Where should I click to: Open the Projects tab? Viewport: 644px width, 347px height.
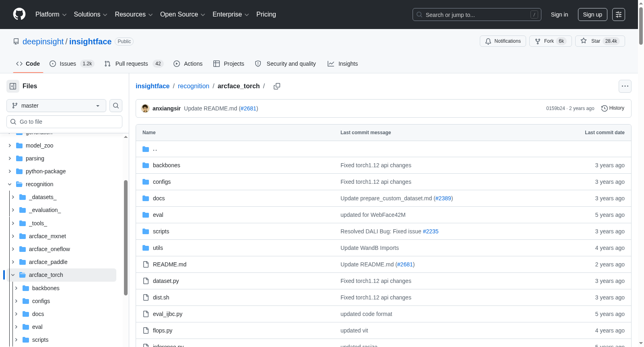(x=229, y=64)
